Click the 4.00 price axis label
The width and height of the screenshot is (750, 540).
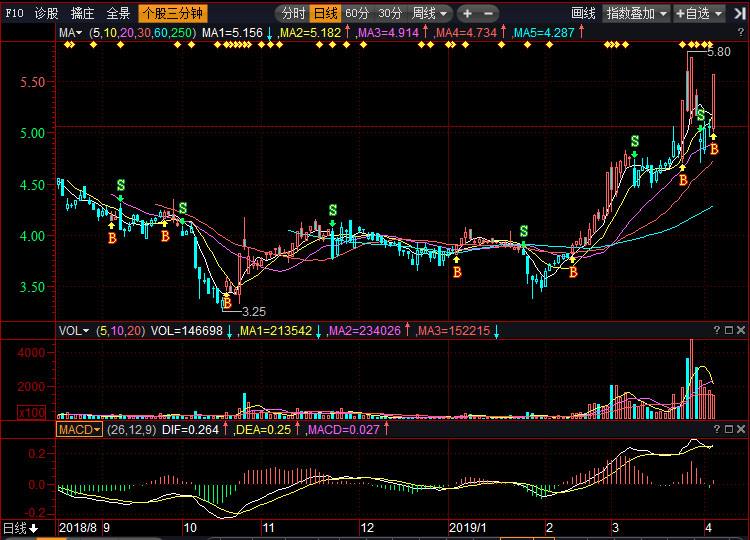coord(33,236)
